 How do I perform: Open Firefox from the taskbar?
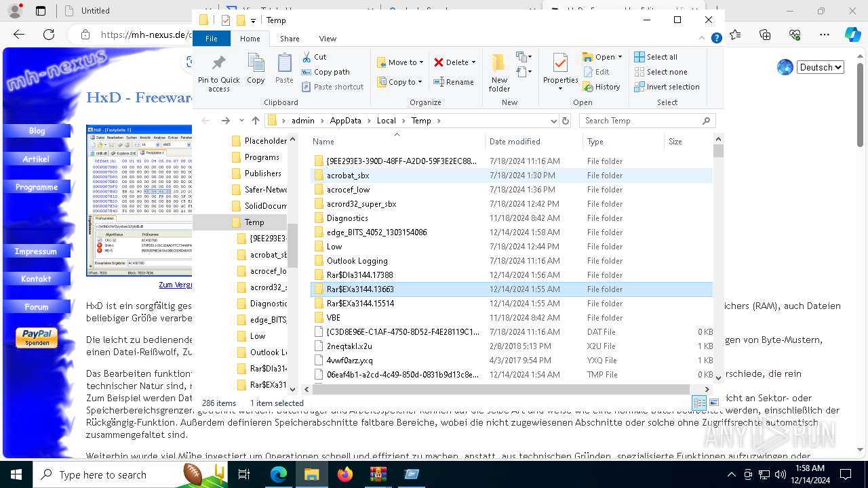click(345, 474)
